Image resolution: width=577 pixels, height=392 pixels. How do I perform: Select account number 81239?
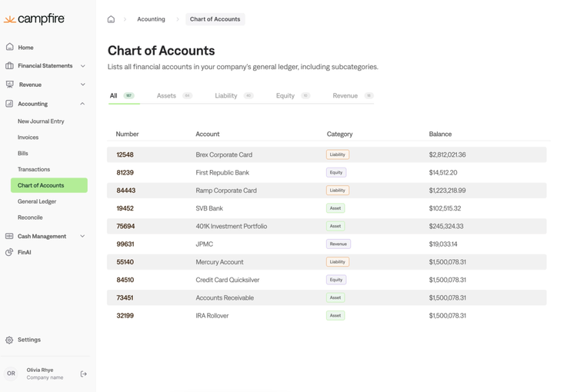[125, 173]
